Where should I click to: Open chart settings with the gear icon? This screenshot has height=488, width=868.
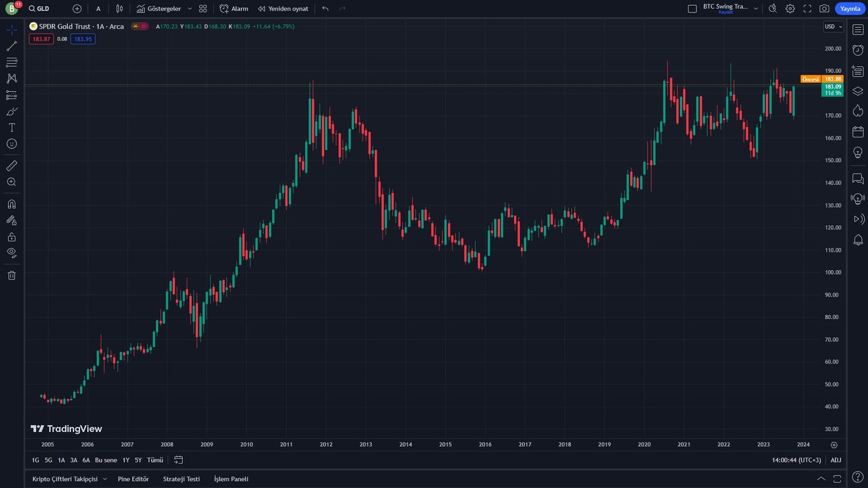[789, 8]
